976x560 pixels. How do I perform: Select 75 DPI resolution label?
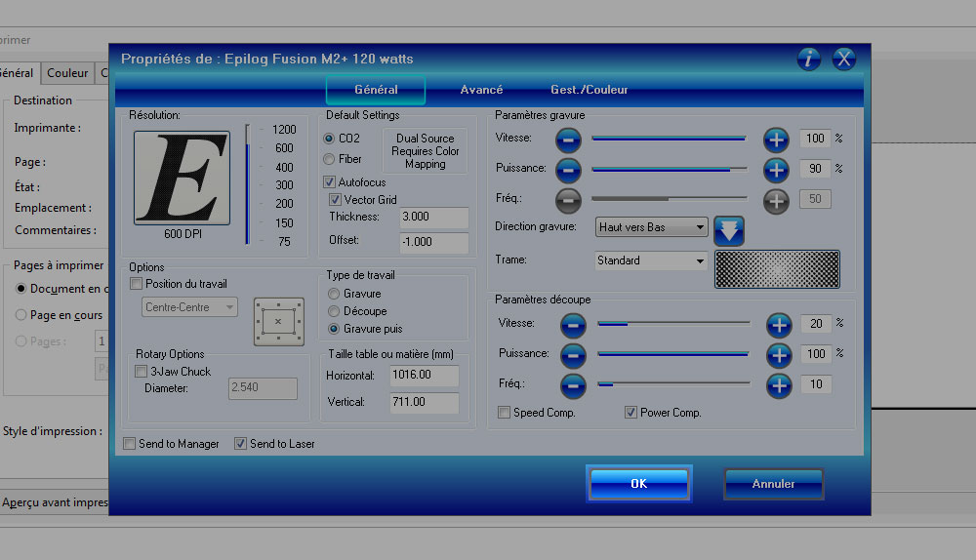tap(284, 241)
